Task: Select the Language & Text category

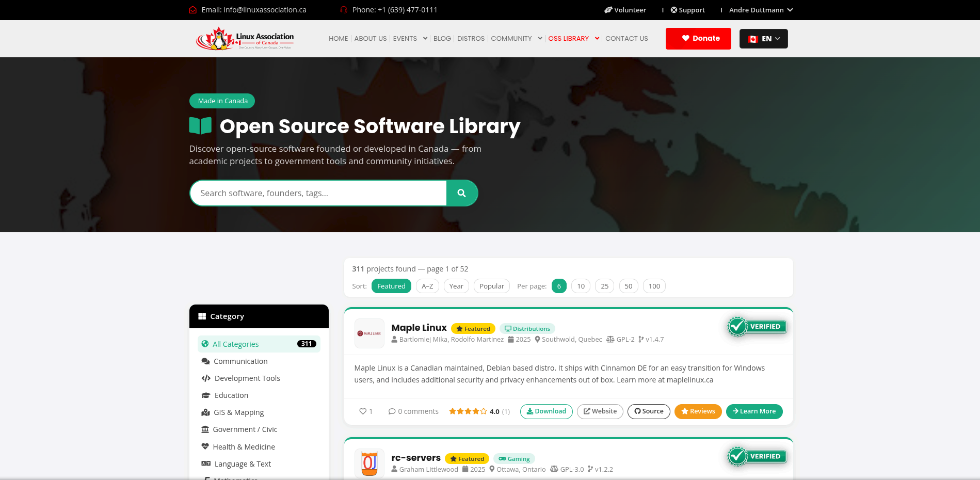Action: click(259, 464)
